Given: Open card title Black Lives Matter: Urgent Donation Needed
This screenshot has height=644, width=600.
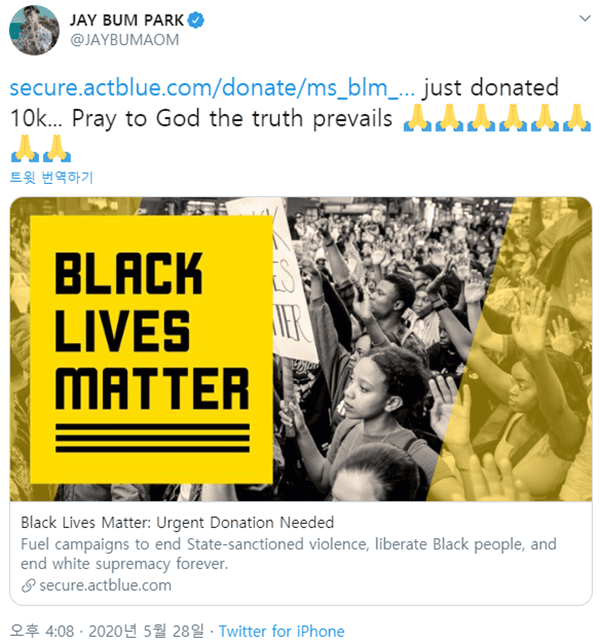Looking at the screenshot, I should tap(177, 522).
